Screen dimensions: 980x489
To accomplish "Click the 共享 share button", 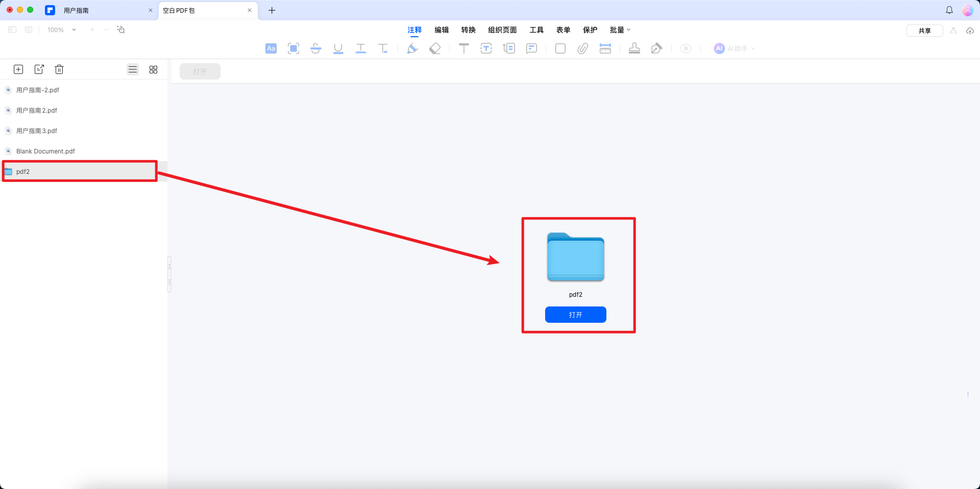I will (924, 31).
